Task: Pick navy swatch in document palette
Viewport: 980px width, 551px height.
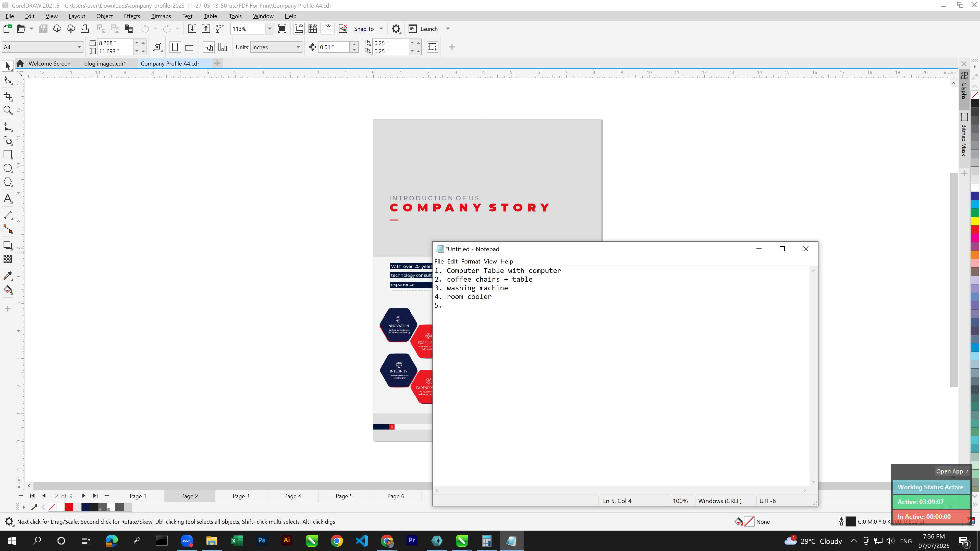Action: [x=85, y=507]
